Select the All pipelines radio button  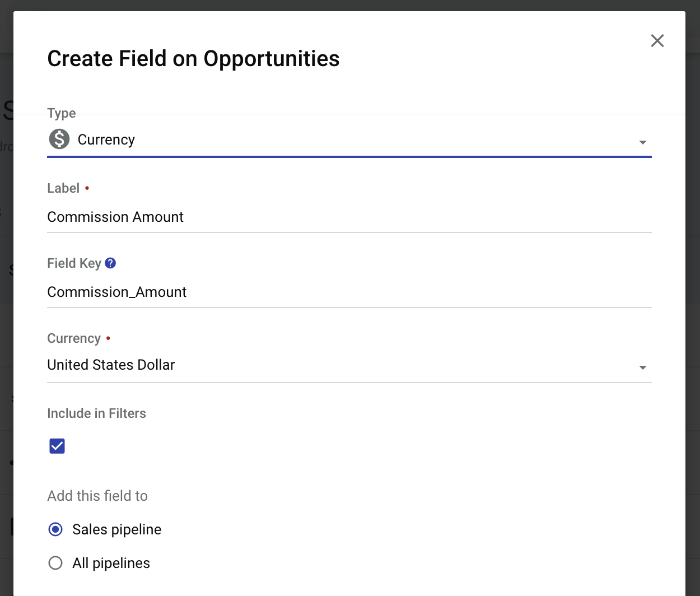55,563
